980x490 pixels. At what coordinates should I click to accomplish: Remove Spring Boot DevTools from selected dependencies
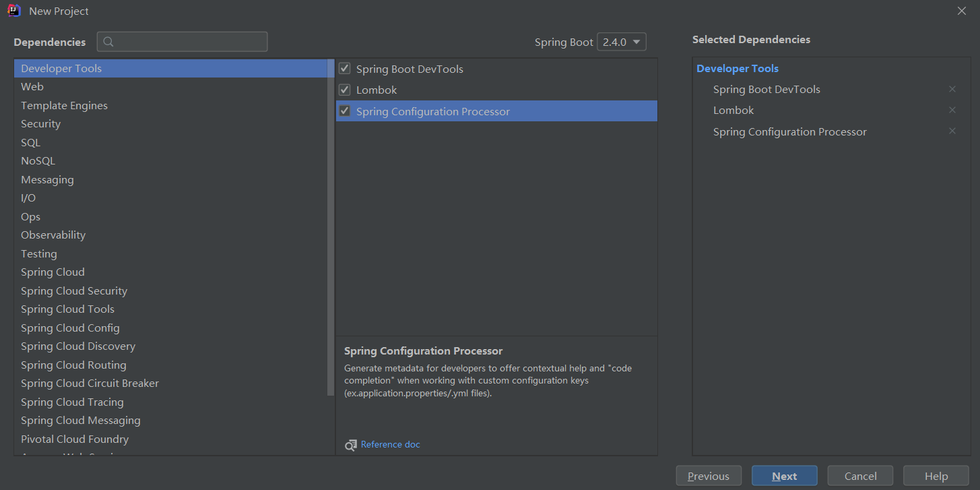click(952, 89)
